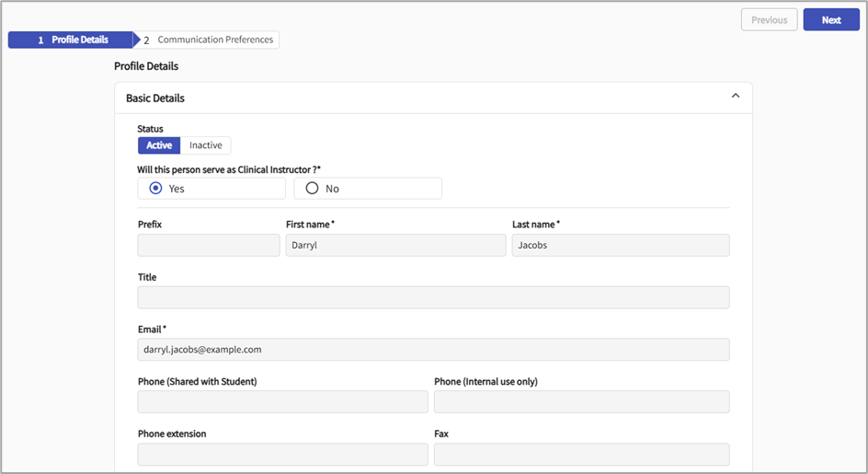Open Communication Preferences step

215,40
